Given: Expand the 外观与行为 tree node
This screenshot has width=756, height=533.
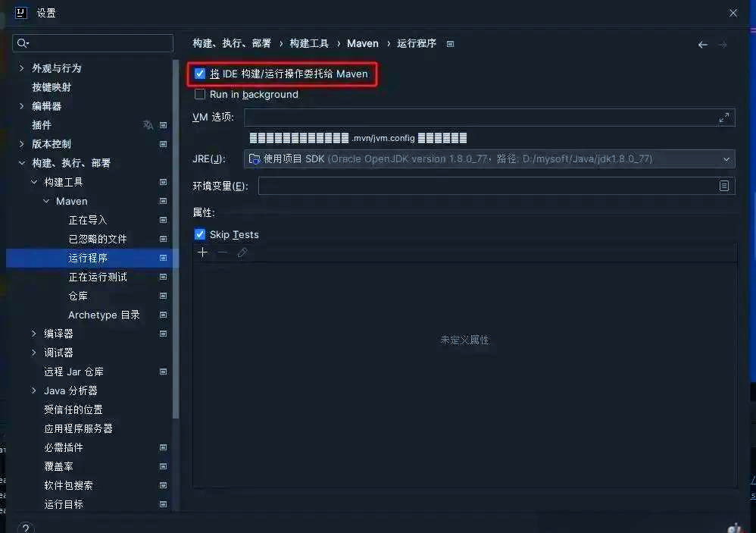Looking at the screenshot, I should [x=22, y=68].
